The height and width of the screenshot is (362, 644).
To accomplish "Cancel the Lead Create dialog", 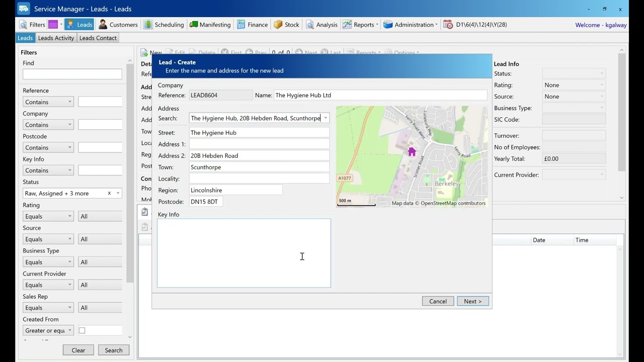I will pyautogui.click(x=438, y=301).
